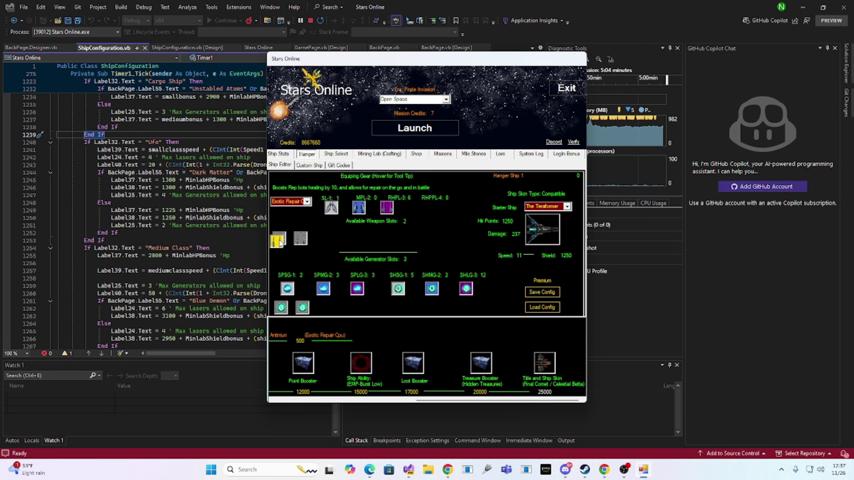
Task: Collapse the If Label32 Ufo code block
Action: point(50,142)
